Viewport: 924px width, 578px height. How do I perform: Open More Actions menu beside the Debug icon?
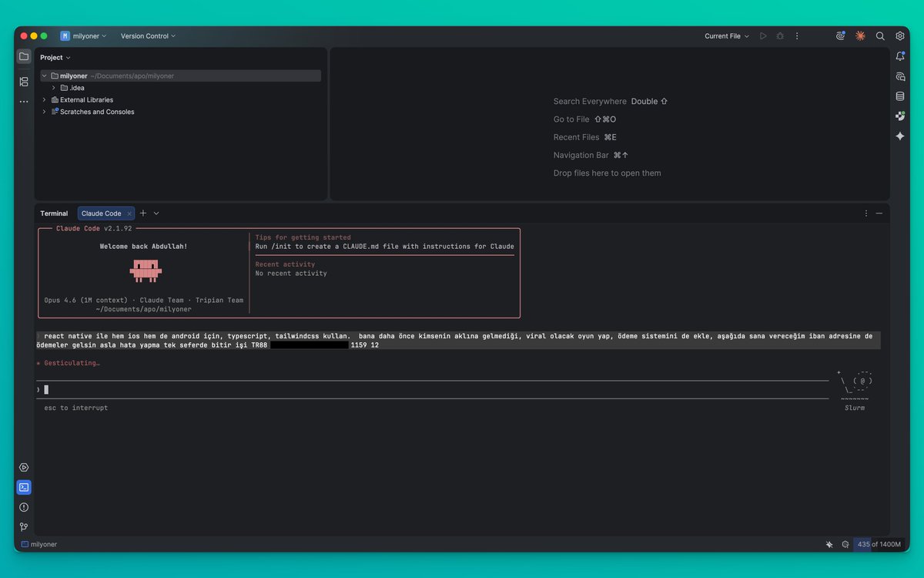tap(797, 36)
